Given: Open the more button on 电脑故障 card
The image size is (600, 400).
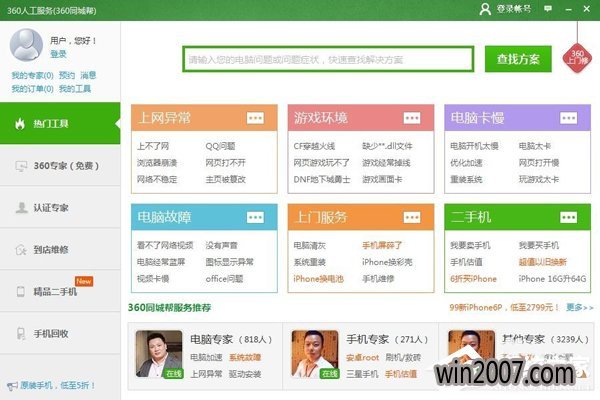Looking at the screenshot, I should click(x=255, y=217).
